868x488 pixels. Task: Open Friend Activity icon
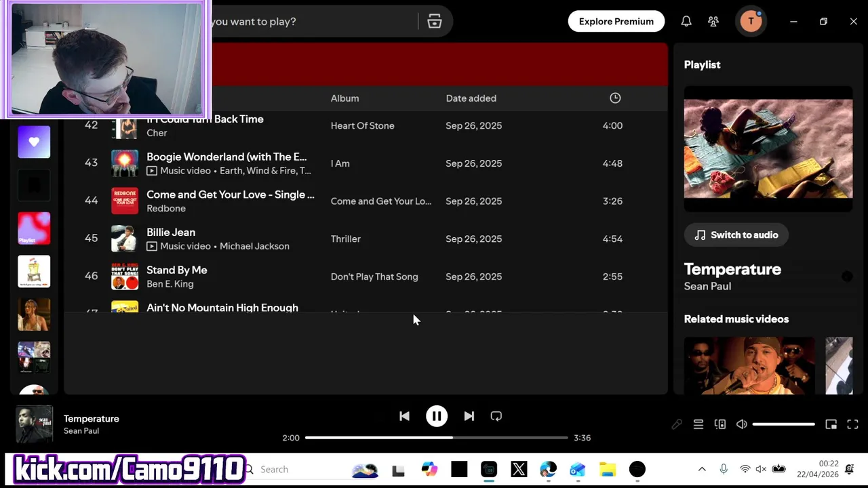tap(713, 22)
